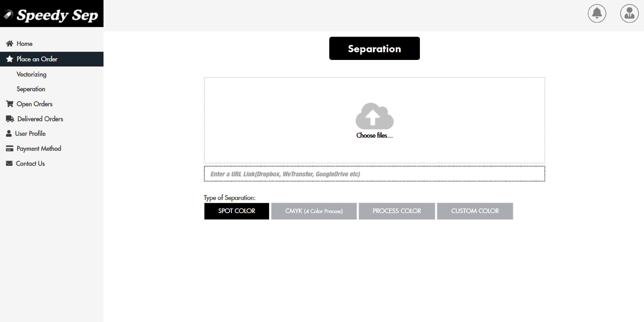644x322 pixels.
Task: Select PROCESS COLOR separation type
Action: [x=397, y=211]
